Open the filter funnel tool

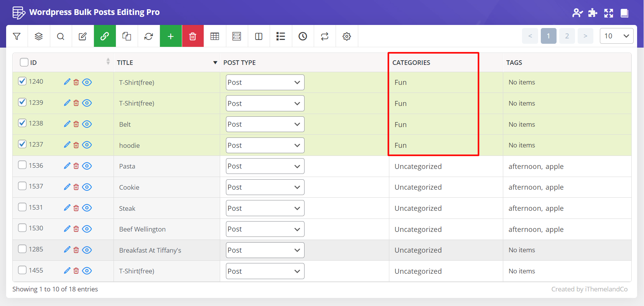17,36
